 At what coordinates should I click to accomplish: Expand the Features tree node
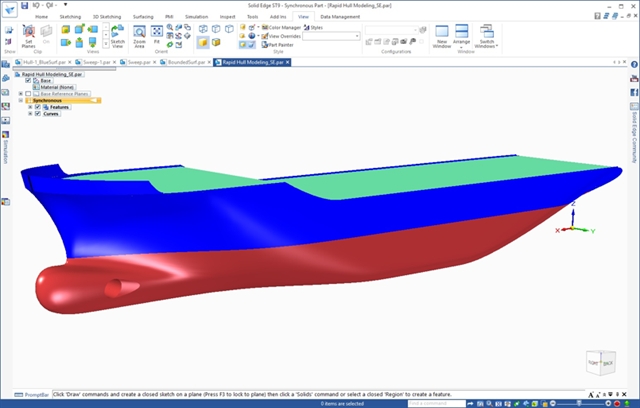tap(30, 107)
